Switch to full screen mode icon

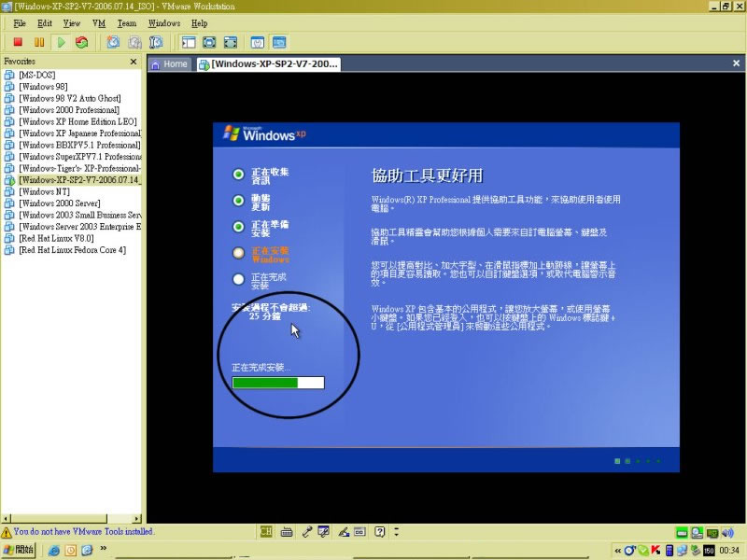209,42
